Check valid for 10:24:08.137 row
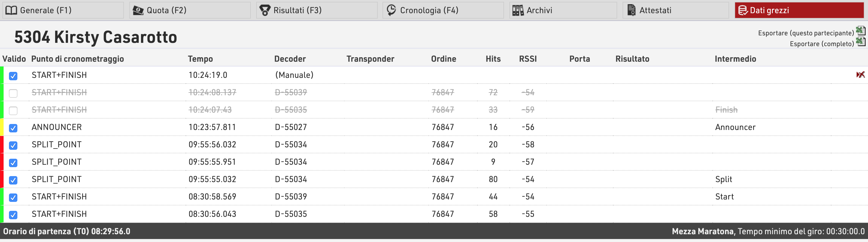 coord(13,93)
